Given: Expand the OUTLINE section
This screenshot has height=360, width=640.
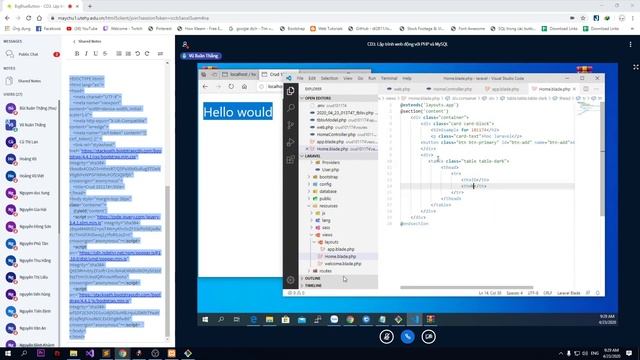Looking at the screenshot, I should pos(339,278).
